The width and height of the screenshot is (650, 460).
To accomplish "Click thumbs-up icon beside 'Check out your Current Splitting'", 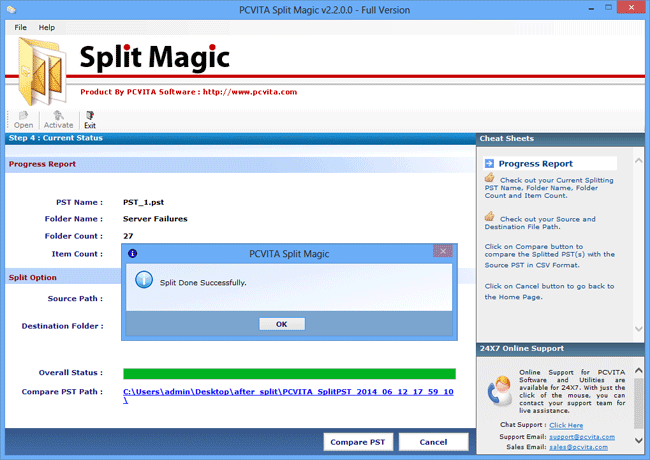I will [x=490, y=178].
